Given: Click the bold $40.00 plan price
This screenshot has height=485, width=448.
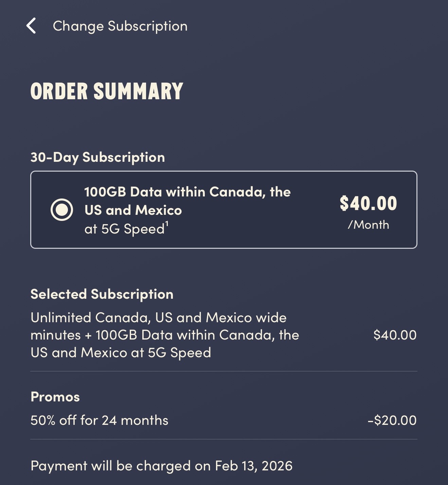Looking at the screenshot, I should [x=368, y=203].
